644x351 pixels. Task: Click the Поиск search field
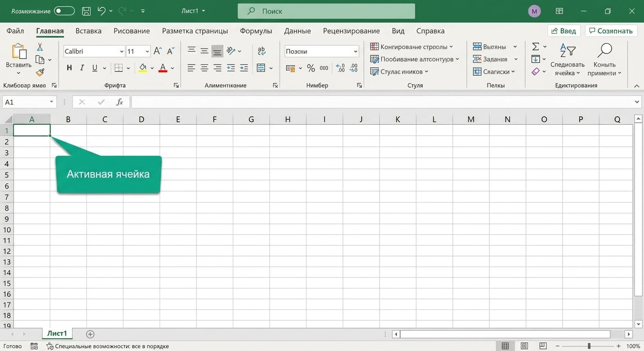pos(326,11)
